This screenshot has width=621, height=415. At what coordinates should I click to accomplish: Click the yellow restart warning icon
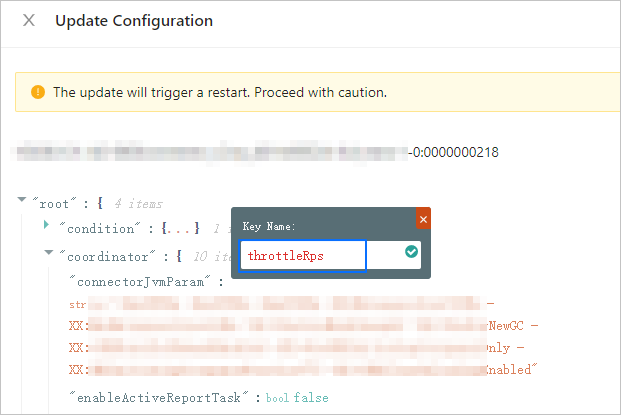tap(38, 92)
